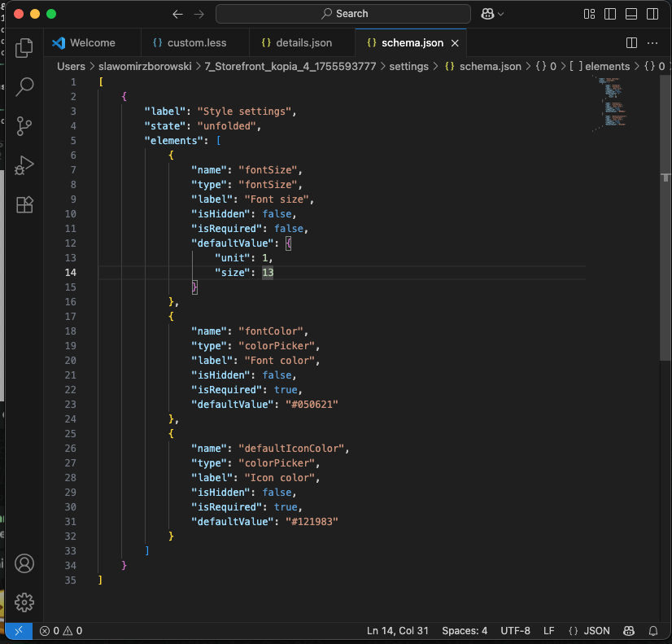The image size is (672, 644).
Task: Open the Search view in activity bar
Action: 24,86
